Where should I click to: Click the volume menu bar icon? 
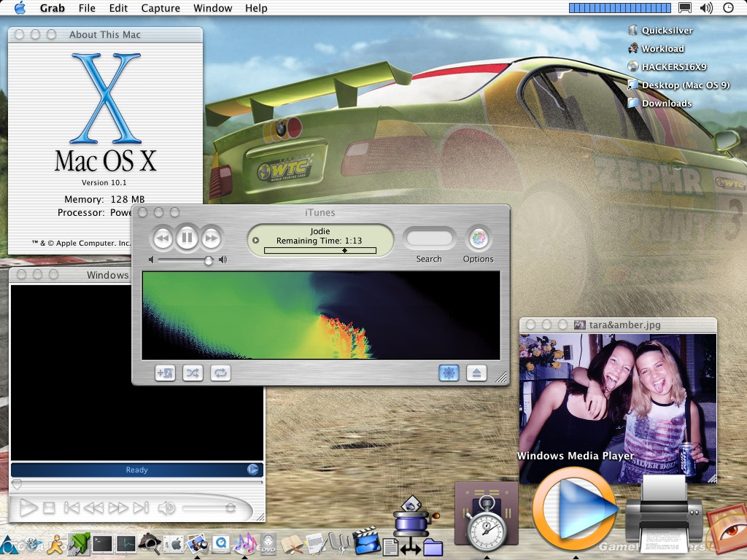pyautogui.click(x=706, y=7)
